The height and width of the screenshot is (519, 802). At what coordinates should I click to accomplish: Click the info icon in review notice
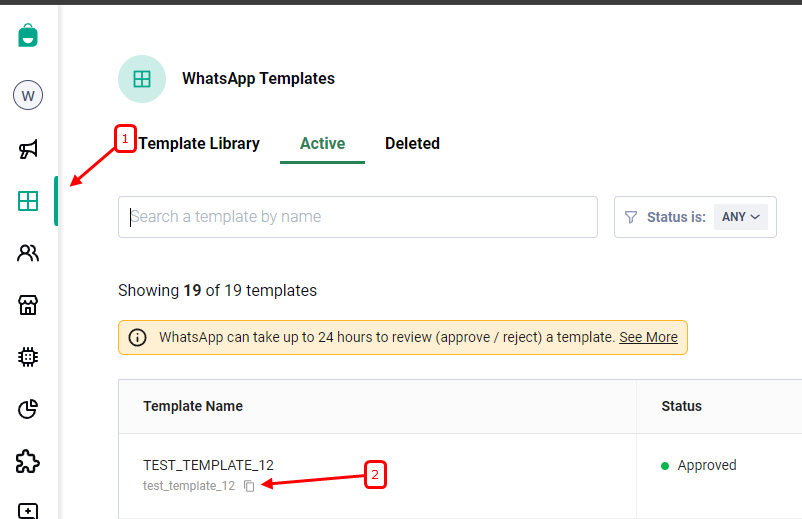pyautogui.click(x=138, y=337)
